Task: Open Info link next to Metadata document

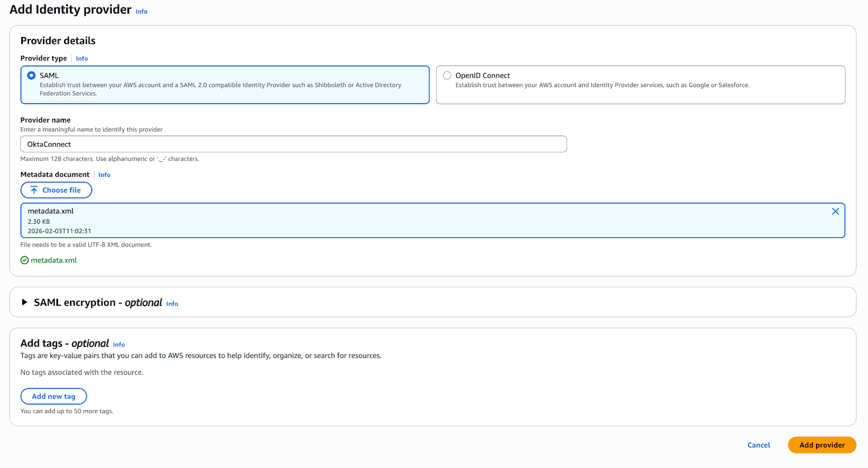Action: click(104, 175)
